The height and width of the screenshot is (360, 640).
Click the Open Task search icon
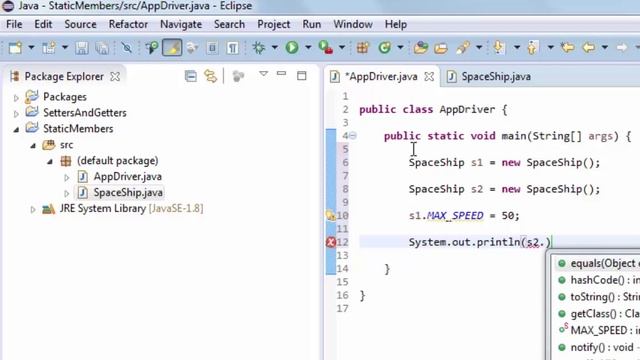[151, 48]
